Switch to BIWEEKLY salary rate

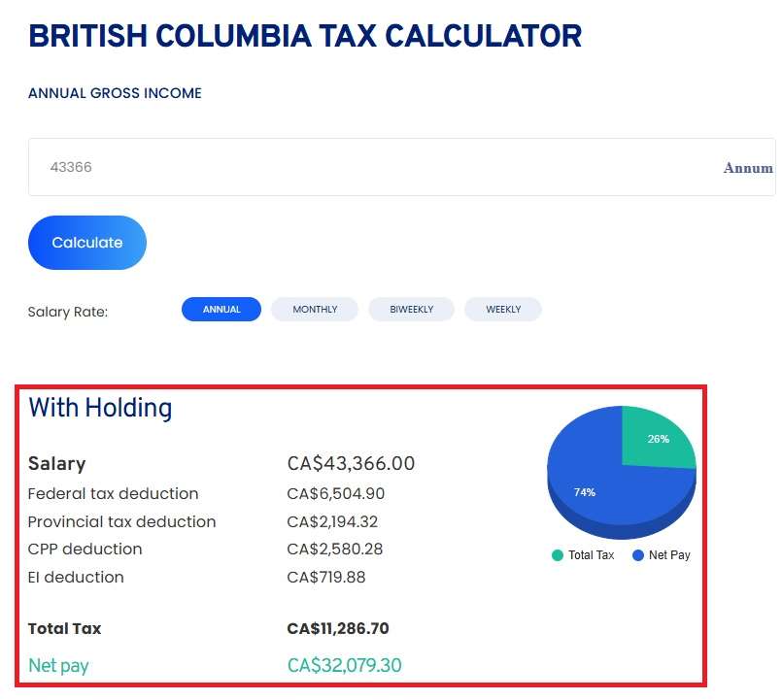pyautogui.click(x=411, y=309)
